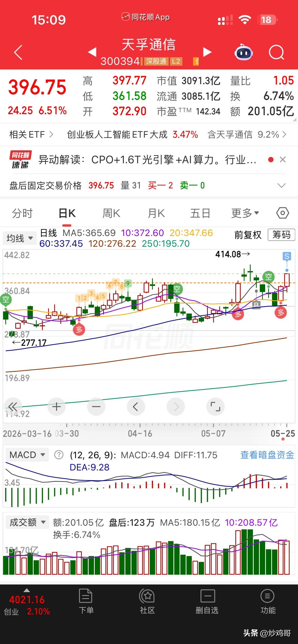Zoom in chart with plus button
The height and width of the screenshot is (644, 298).
coord(56,407)
